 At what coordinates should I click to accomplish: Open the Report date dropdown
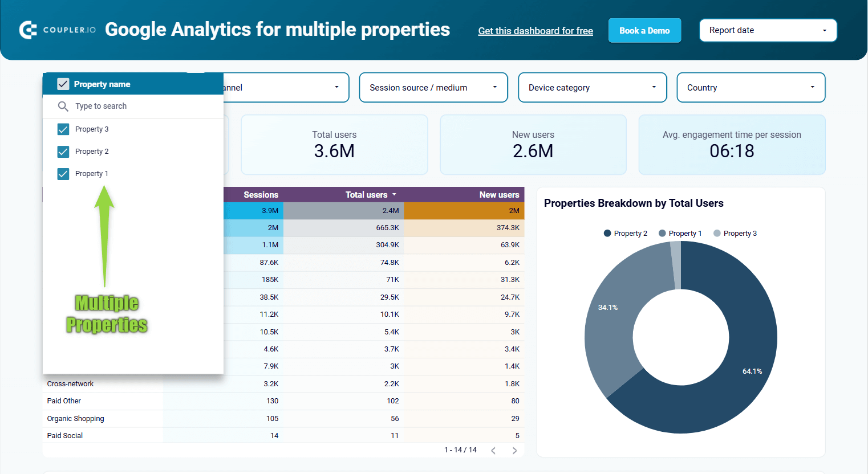pos(768,30)
